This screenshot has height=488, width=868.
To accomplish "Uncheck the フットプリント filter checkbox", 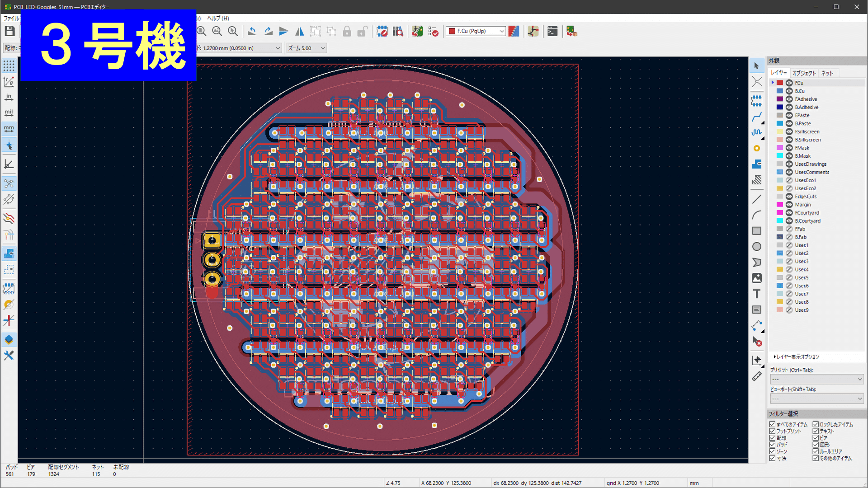I will pos(772,431).
